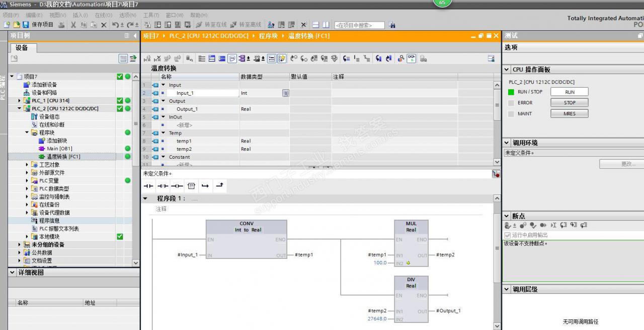
Task: Click the split editor vertically icon
Action: click(x=326, y=25)
